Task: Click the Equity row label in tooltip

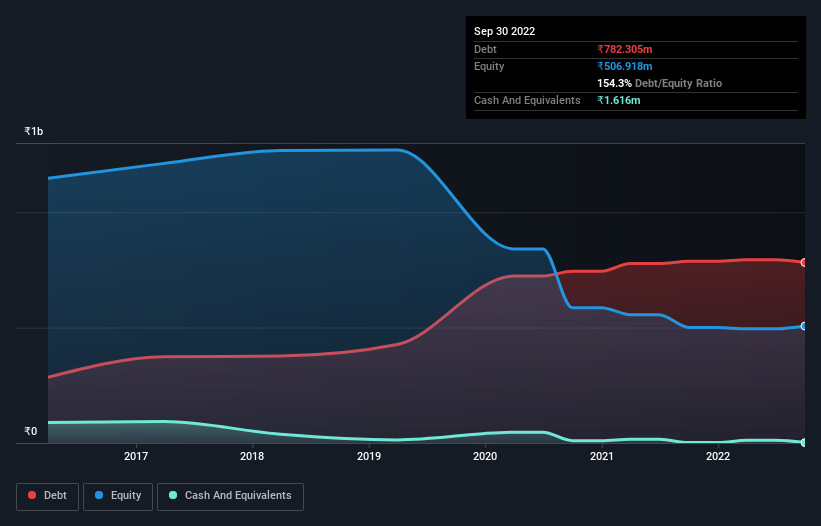Action: (x=489, y=66)
